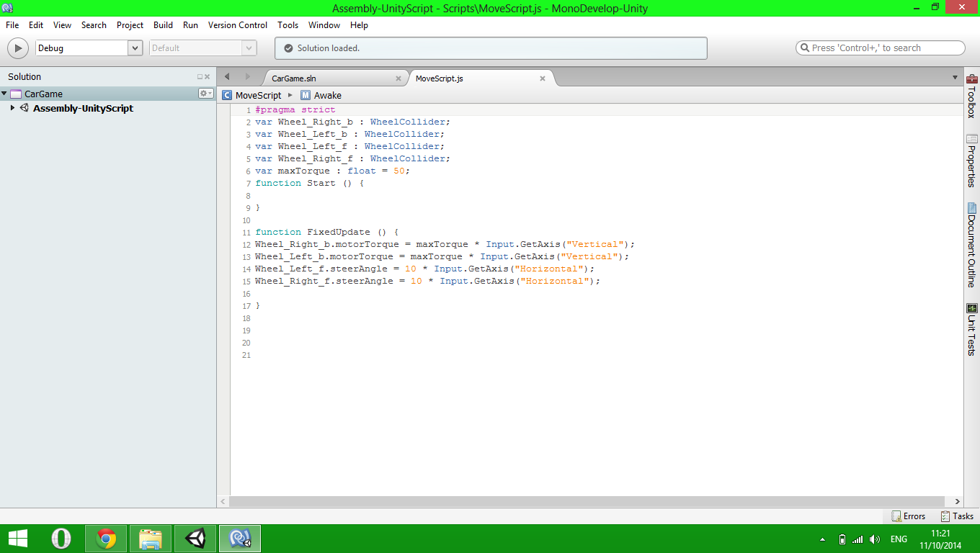
Task: Select Assembly-UnityScript project in the tree
Action: [83, 108]
